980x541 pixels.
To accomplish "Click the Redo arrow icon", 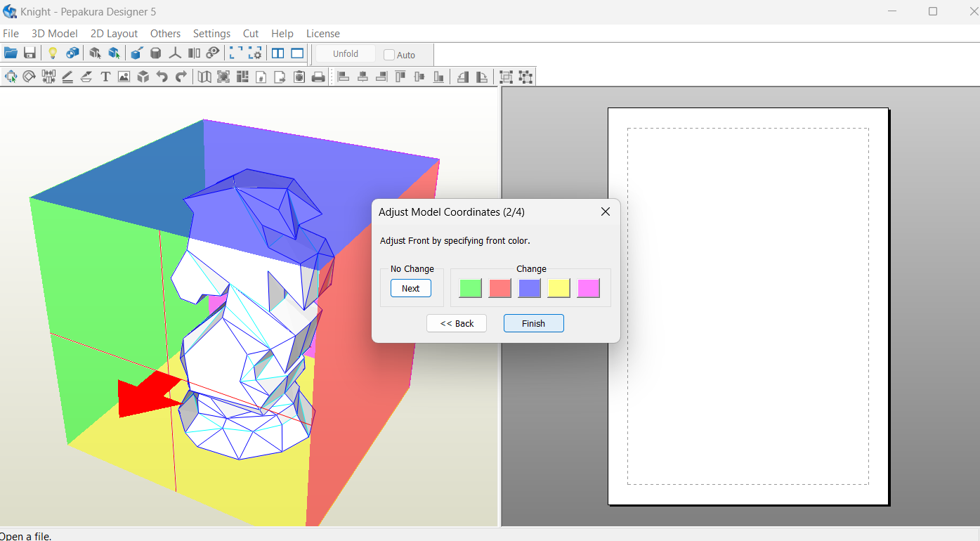I will coord(181,77).
